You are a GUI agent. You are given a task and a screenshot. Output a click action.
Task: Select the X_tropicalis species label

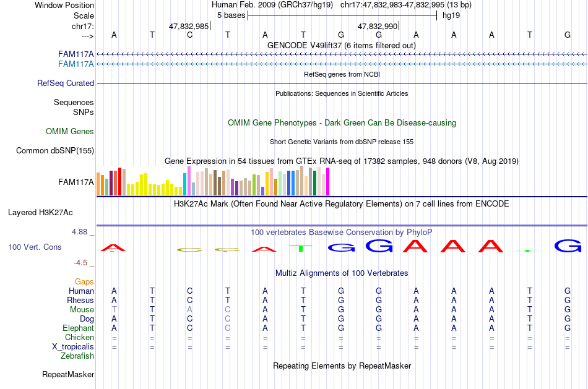[73, 347]
